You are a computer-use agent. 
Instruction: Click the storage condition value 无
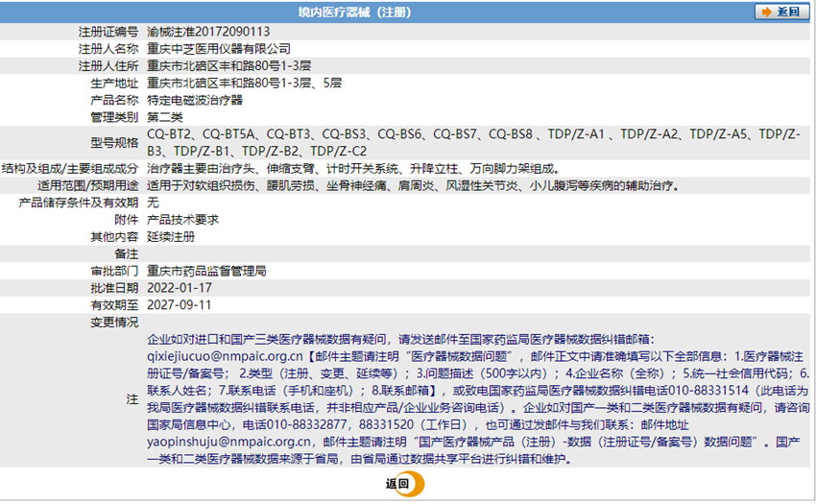pos(153,203)
